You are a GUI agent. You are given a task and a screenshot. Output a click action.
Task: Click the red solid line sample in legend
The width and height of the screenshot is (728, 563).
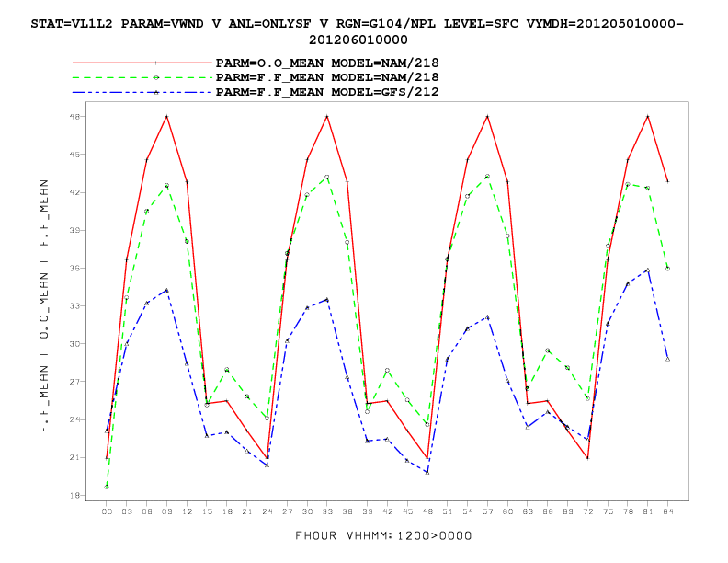click(142, 63)
